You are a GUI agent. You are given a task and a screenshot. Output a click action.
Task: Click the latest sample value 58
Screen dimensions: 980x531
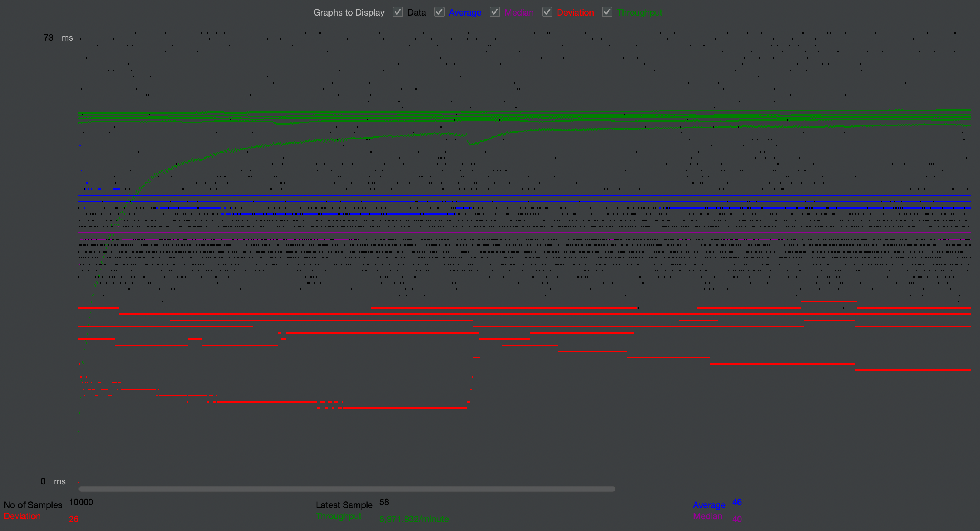(384, 502)
